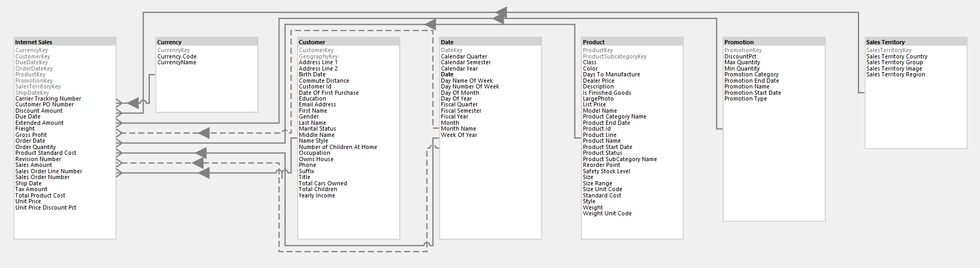This screenshot has width=980, height=268.
Task: Click the Weight Unit Code field
Action: coord(607,213)
